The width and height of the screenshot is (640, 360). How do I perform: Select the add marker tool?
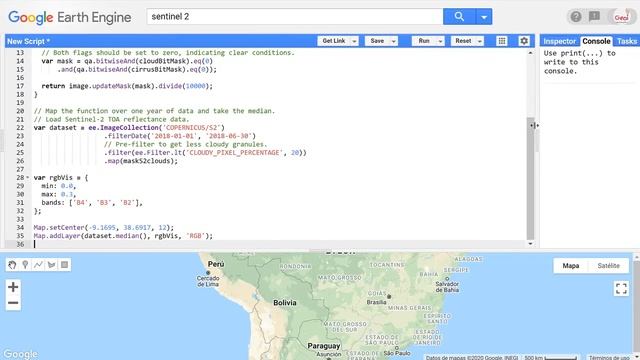coord(25,265)
